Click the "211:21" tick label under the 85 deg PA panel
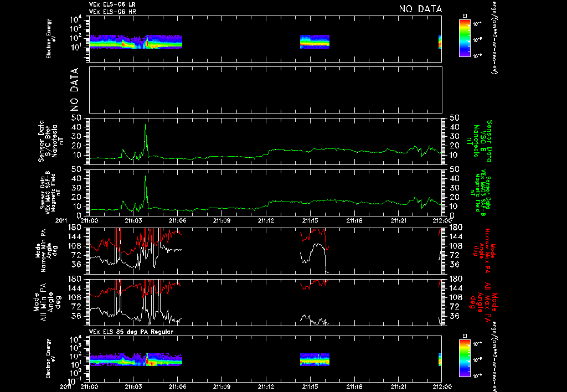 pyautogui.click(x=398, y=386)
